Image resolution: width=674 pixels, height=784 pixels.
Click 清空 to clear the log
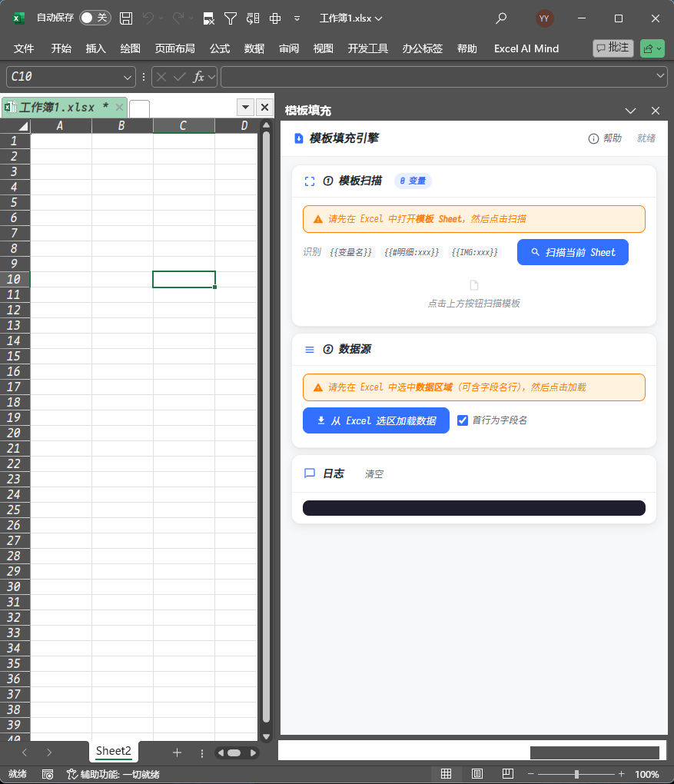click(374, 474)
